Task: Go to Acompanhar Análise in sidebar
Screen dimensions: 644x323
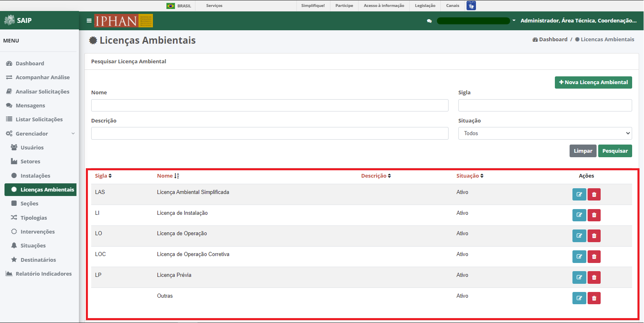Action: (x=43, y=77)
